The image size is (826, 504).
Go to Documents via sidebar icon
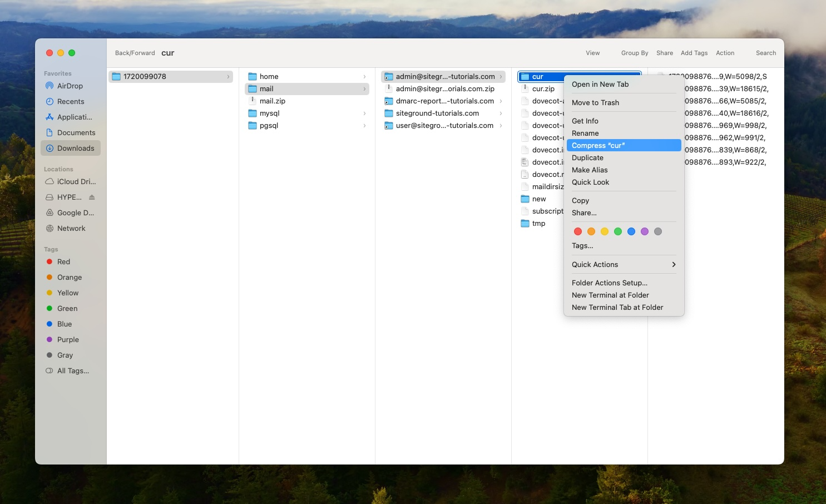[75, 132]
